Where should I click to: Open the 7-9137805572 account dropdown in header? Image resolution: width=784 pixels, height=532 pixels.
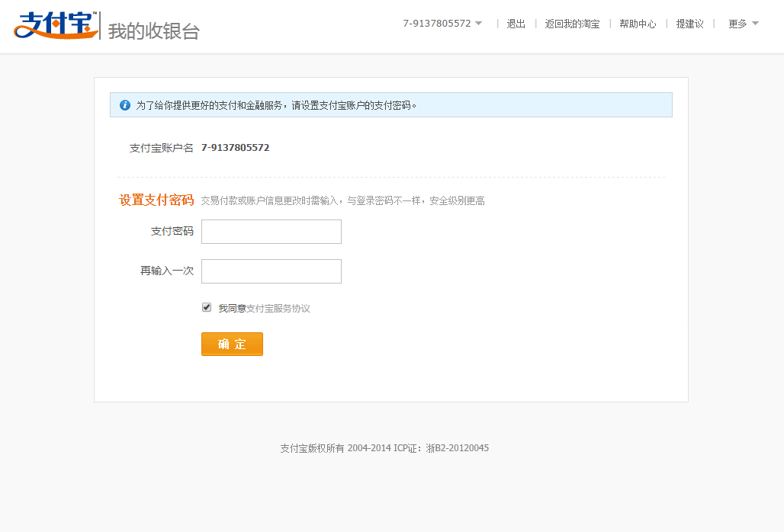tap(442, 24)
